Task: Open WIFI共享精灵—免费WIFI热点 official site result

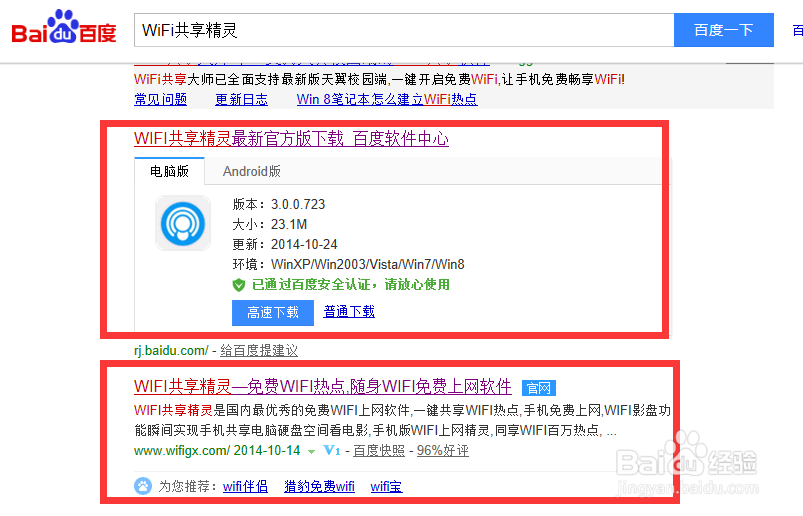Action: pyautogui.click(x=323, y=386)
